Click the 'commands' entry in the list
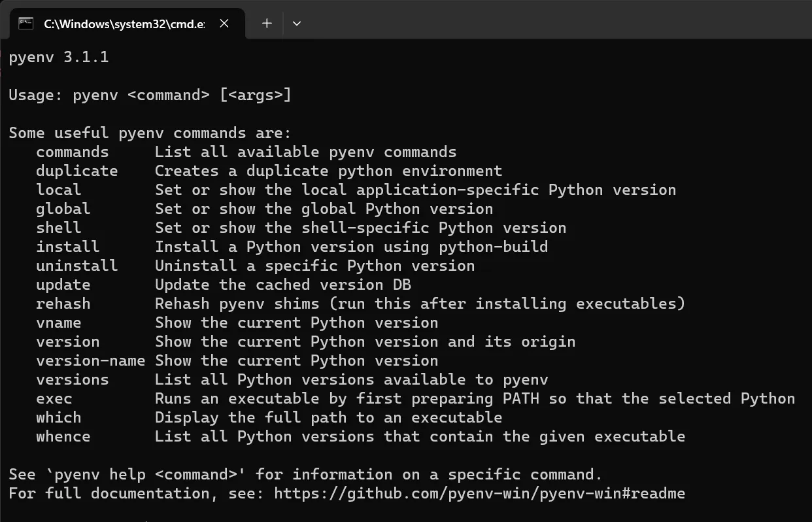The height and width of the screenshot is (522, 812). pyautogui.click(x=73, y=152)
